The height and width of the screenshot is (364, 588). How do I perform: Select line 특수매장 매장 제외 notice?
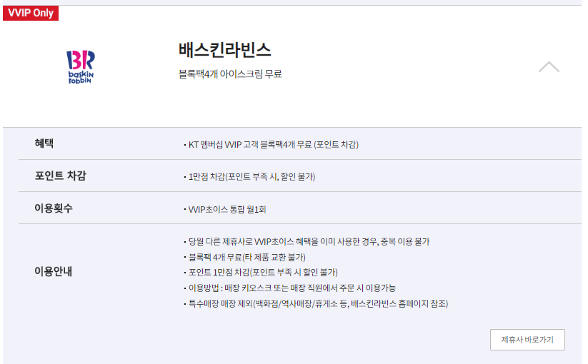pos(318,304)
